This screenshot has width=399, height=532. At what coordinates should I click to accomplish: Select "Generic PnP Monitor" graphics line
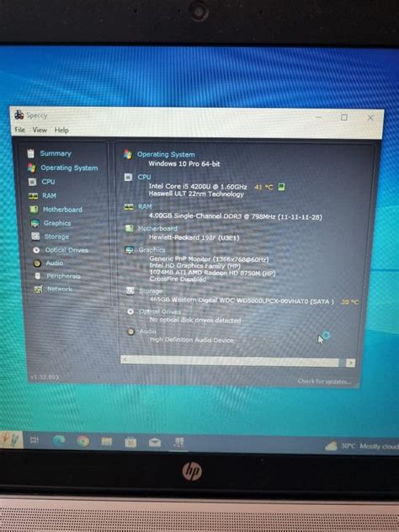tap(209, 259)
